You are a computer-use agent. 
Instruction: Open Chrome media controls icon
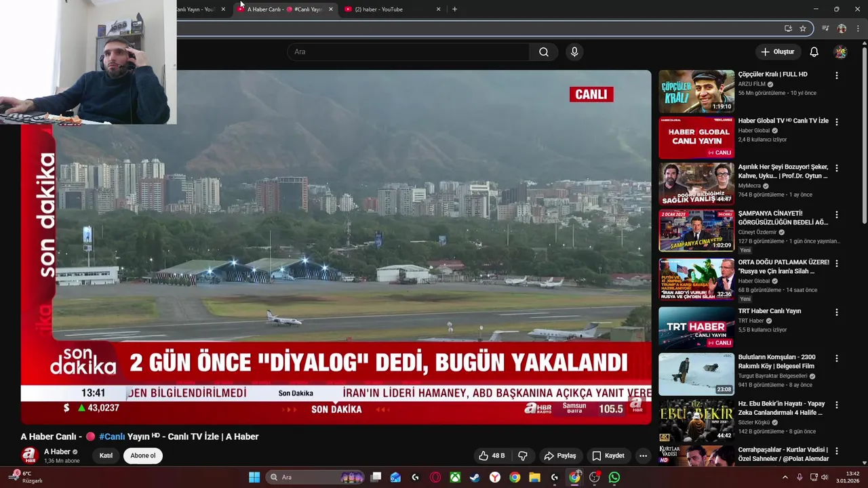(825, 28)
